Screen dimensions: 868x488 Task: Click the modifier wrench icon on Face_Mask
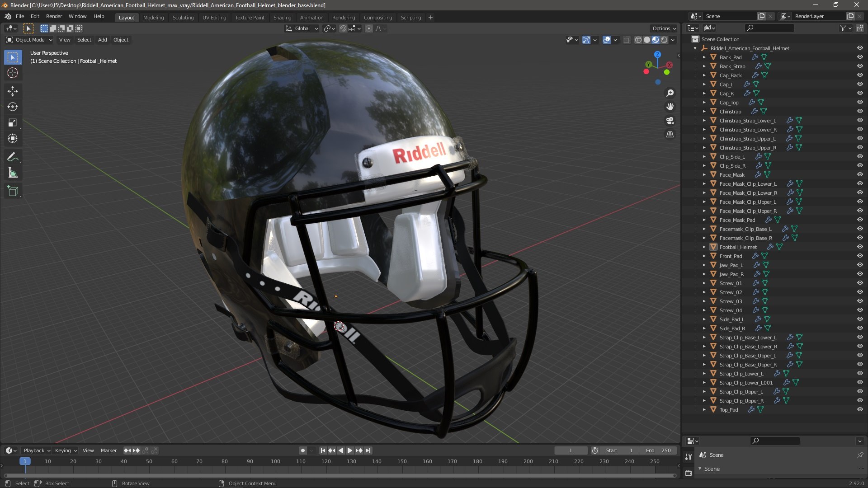(759, 175)
